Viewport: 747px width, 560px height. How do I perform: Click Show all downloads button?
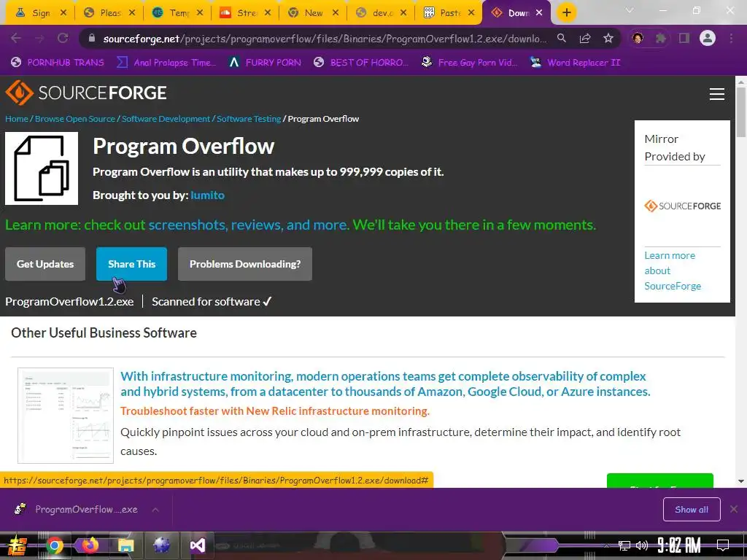(x=692, y=510)
